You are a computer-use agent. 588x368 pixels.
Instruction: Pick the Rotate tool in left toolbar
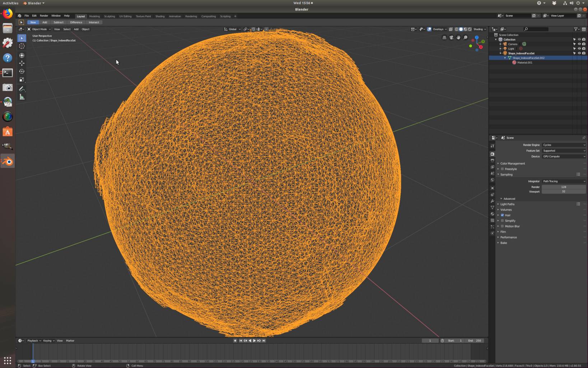coord(22,72)
